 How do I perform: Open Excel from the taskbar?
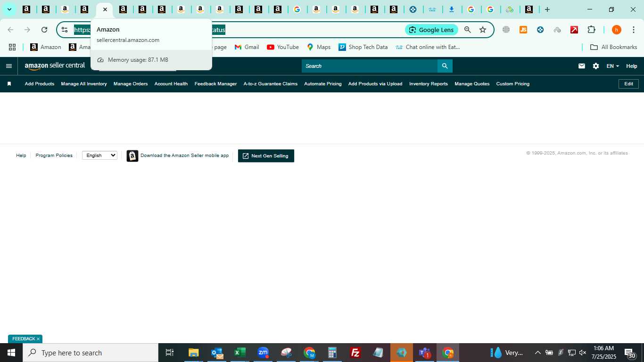point(240,353)
